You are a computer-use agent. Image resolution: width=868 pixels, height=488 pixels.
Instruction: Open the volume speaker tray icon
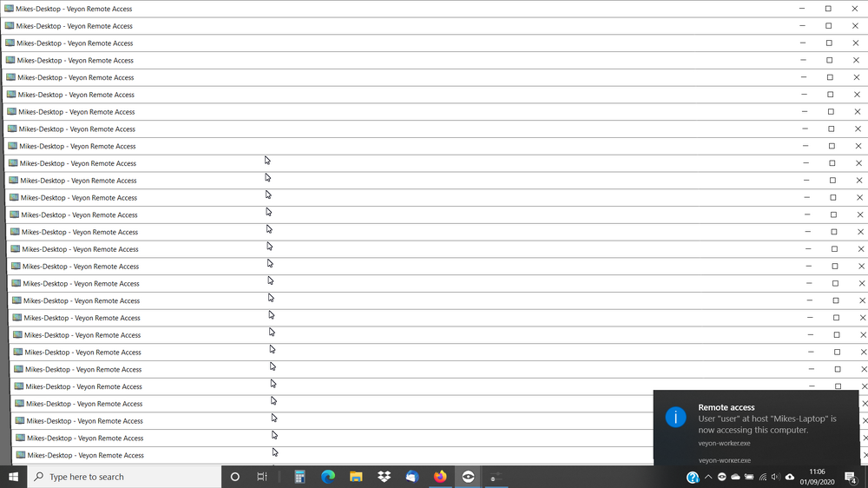click(775, 477)
